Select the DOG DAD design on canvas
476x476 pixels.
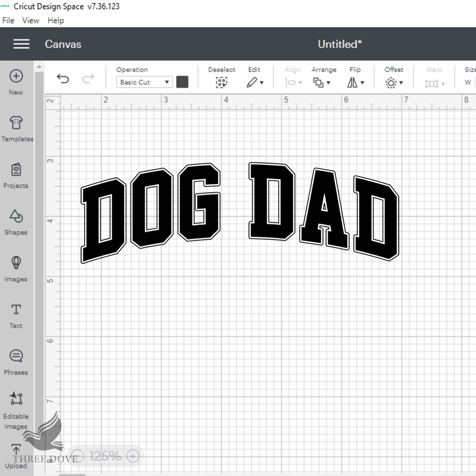coord(240,212)
